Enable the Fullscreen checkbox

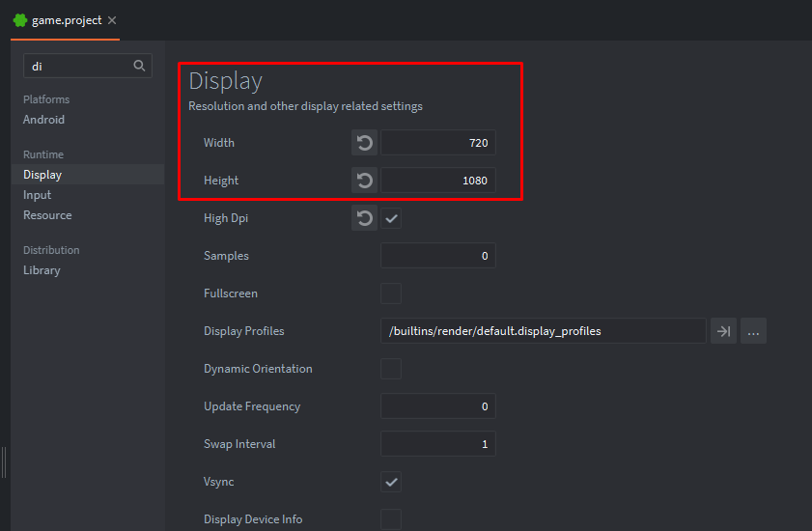[x=391, y=293]
